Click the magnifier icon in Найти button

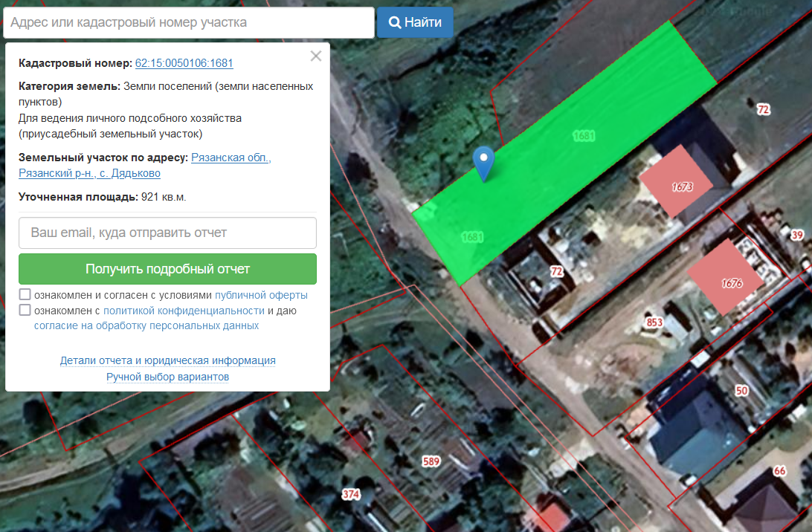(x=395, y=22)
